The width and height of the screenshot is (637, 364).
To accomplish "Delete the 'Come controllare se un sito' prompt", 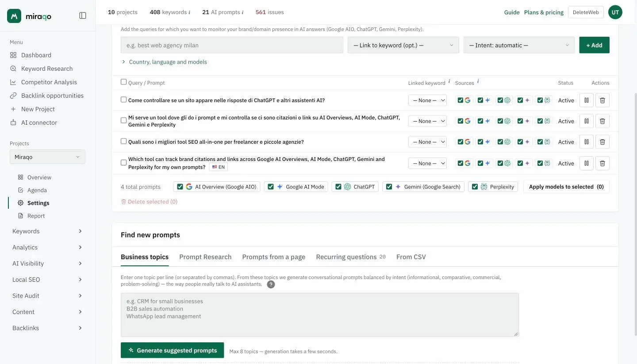I will pos(602,100).
